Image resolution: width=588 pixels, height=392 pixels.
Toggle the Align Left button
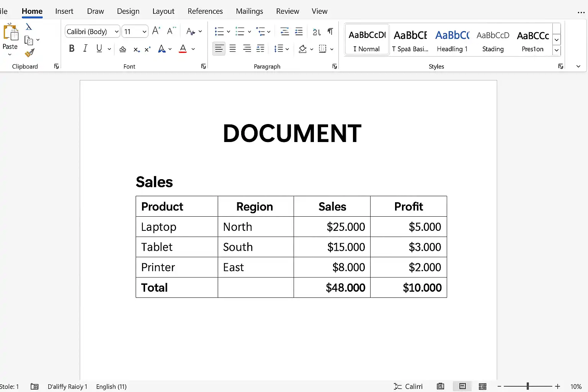(x=219, y=49)
